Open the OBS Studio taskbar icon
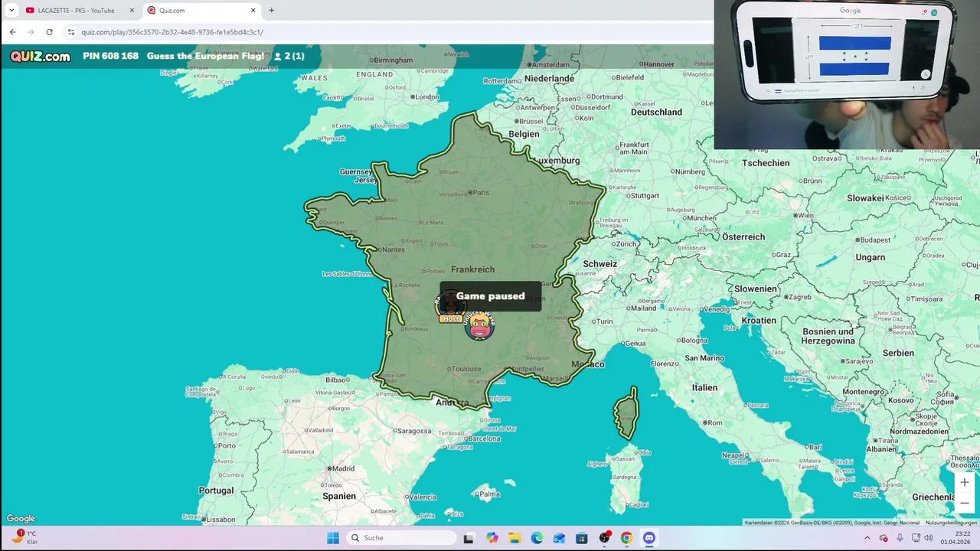This screenshot has height=551, width=980. point(605,538)
